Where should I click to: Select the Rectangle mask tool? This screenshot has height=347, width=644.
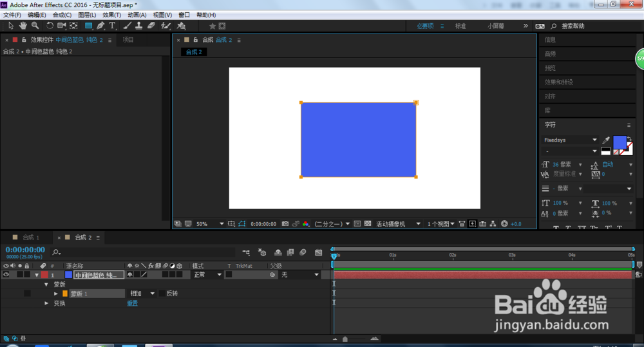[88, 26]
